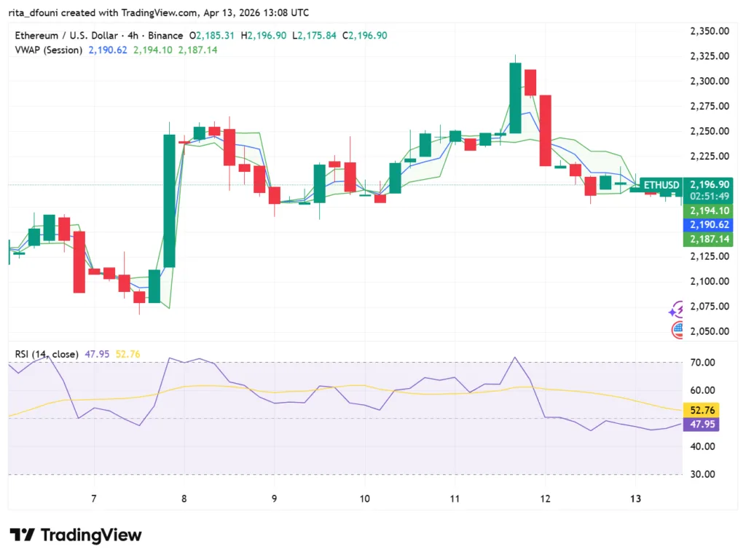Click the yellow 52.76 RSI value badge
This screenshot has height=560, width=746.
702,410
